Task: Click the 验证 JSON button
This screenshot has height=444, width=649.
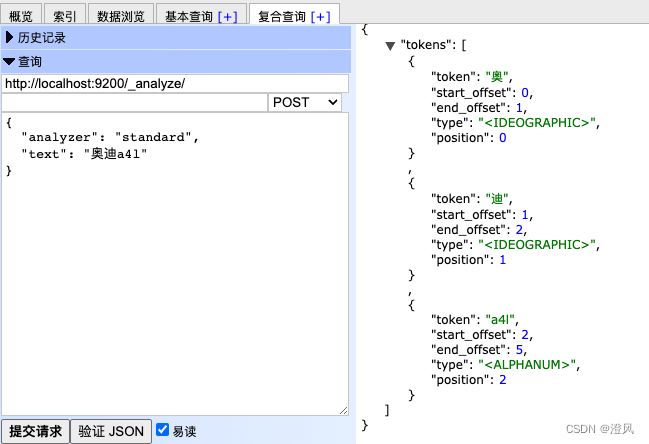Action: [111, 431]
